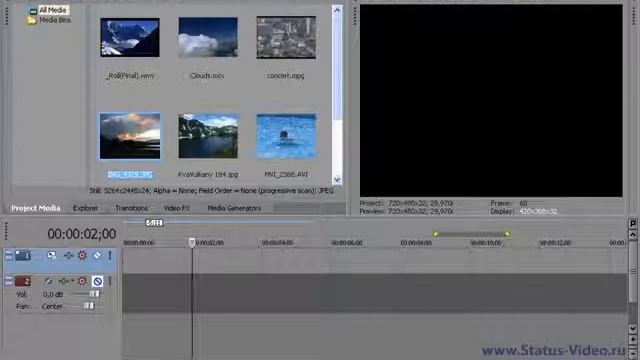640x360 pixels.
Task: Mute video track 1
Action: pyautogui.click(x=97, y=256)
